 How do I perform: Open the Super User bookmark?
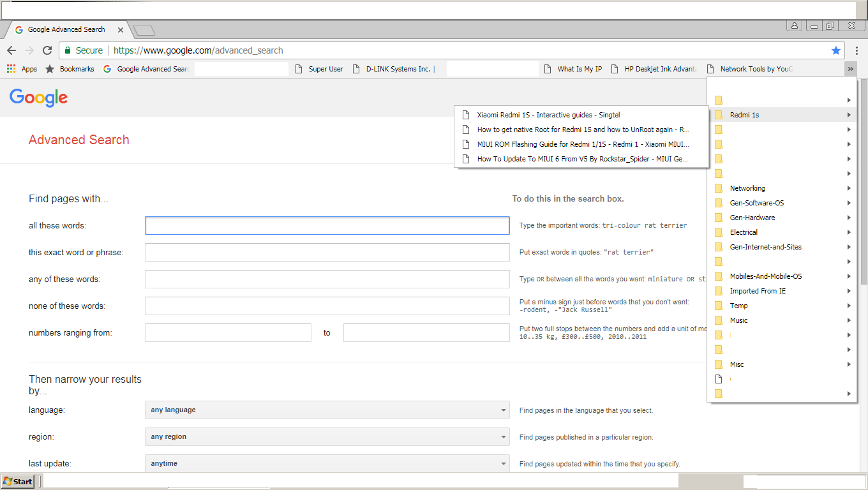coord(319,69)
